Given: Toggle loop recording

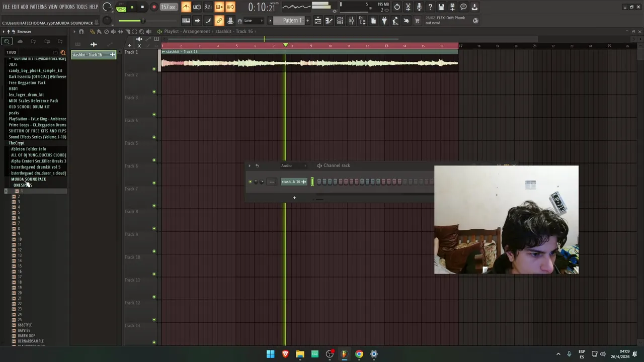Looking at the screenshot, I should pos(230,7).
